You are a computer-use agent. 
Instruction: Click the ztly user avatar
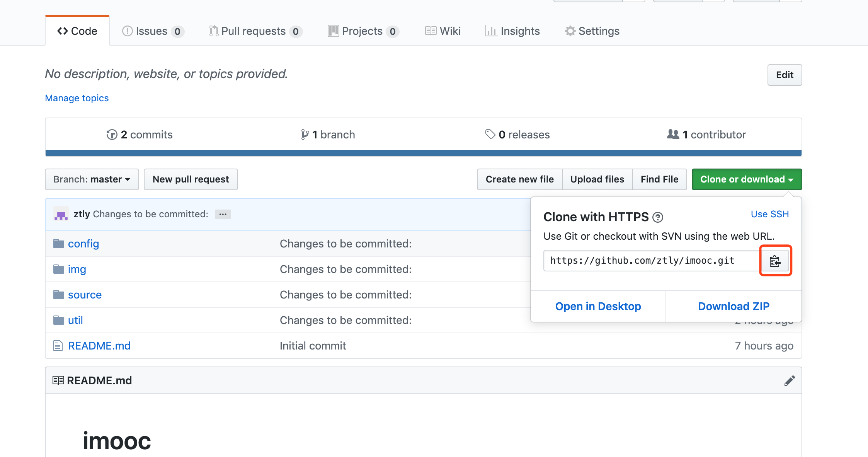(61, 214)
